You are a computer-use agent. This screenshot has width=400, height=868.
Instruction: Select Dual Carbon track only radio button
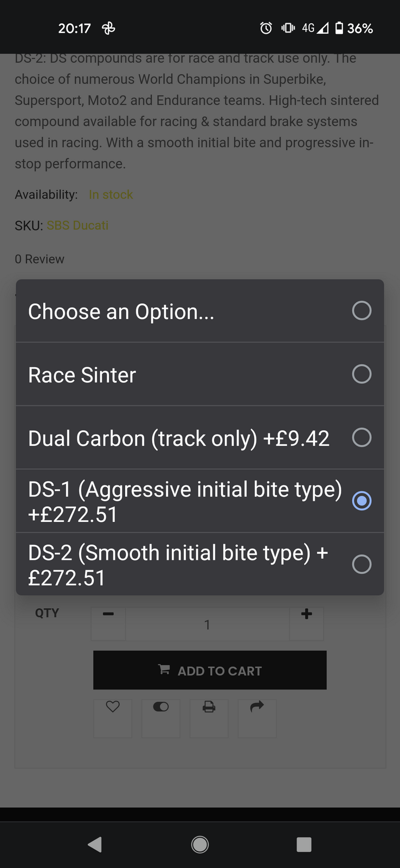click(362, 437)
